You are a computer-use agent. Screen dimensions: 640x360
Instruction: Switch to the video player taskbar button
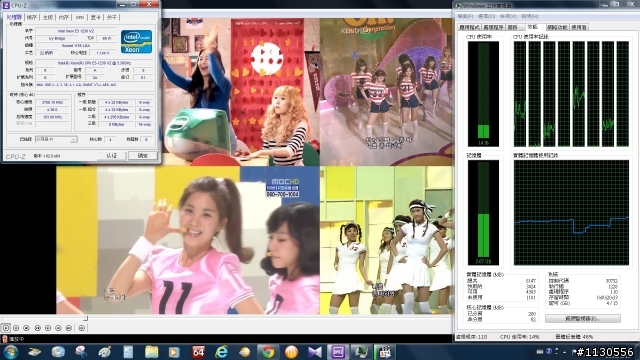tap(384, 352)
